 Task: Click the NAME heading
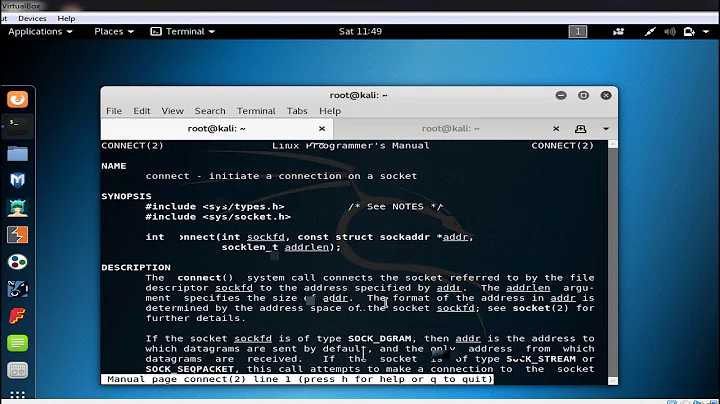[114, 166]
